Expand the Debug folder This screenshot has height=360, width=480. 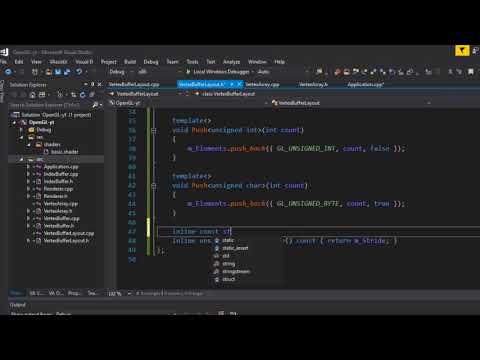point(21,130)
